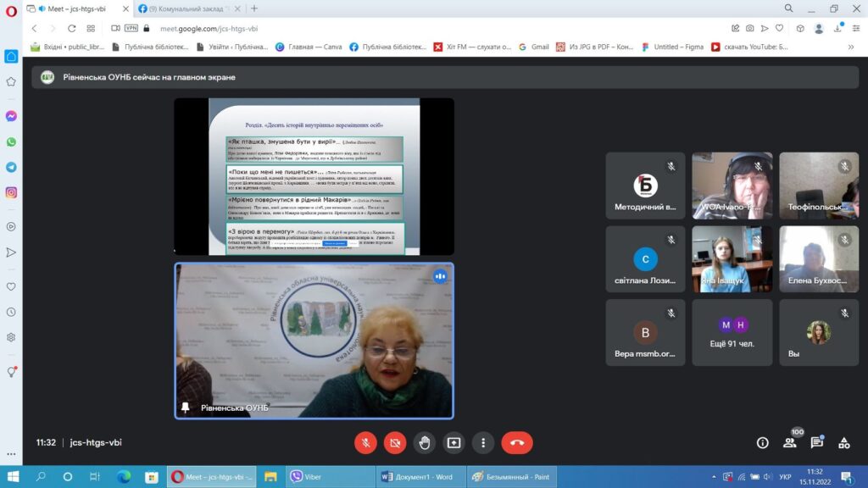Expand the 'Ещё 91 чел.' participants tile

pyautogui.click(x=733, y=332)
